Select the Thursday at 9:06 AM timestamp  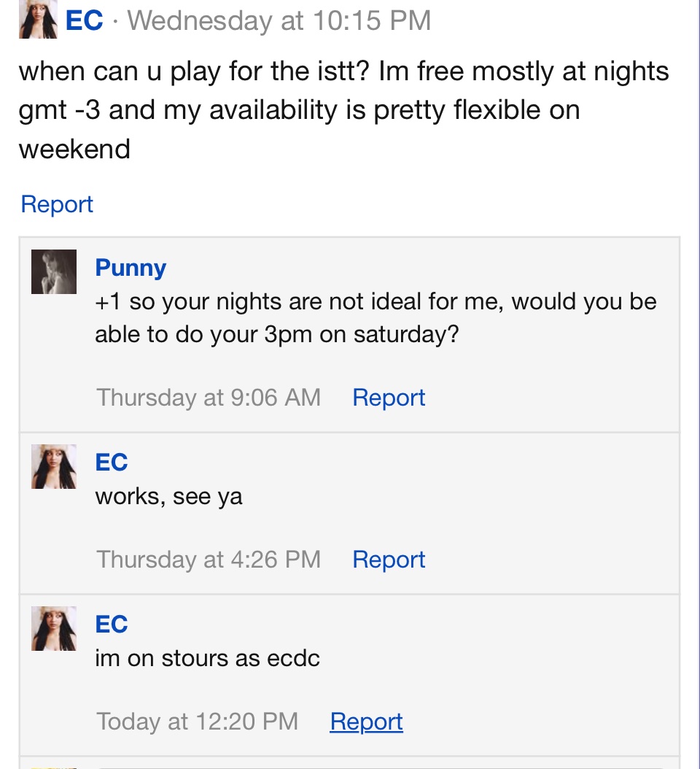(x=209, y=397)
